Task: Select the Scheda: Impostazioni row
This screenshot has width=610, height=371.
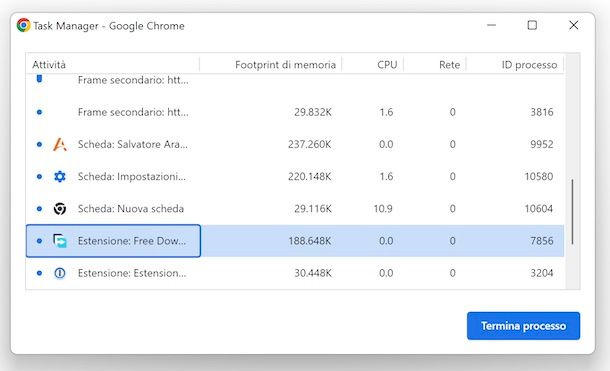Action: [x=295, y=177]
